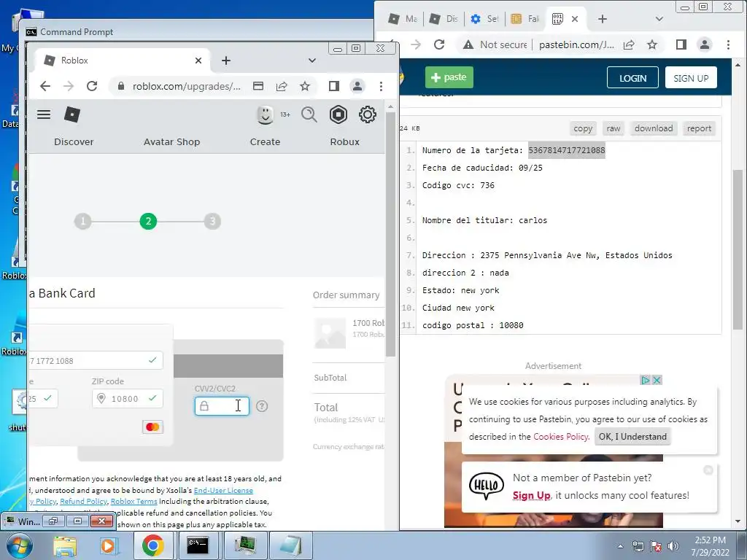Open Roblox search magnifier
The height and width of the screenshot is (560, 747).
[309, 114]
